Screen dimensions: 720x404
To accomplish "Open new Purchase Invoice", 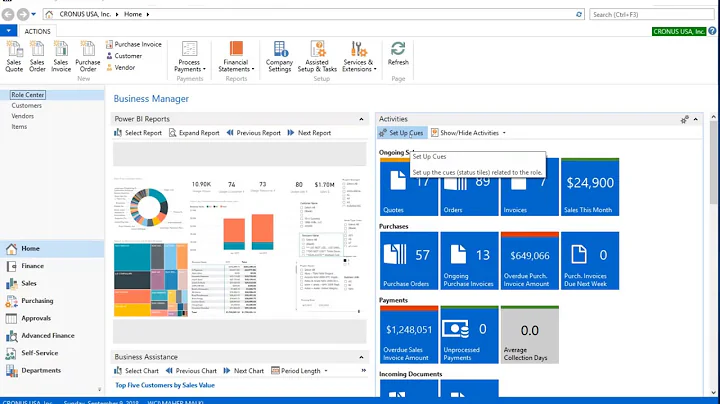I will (134, 44).
